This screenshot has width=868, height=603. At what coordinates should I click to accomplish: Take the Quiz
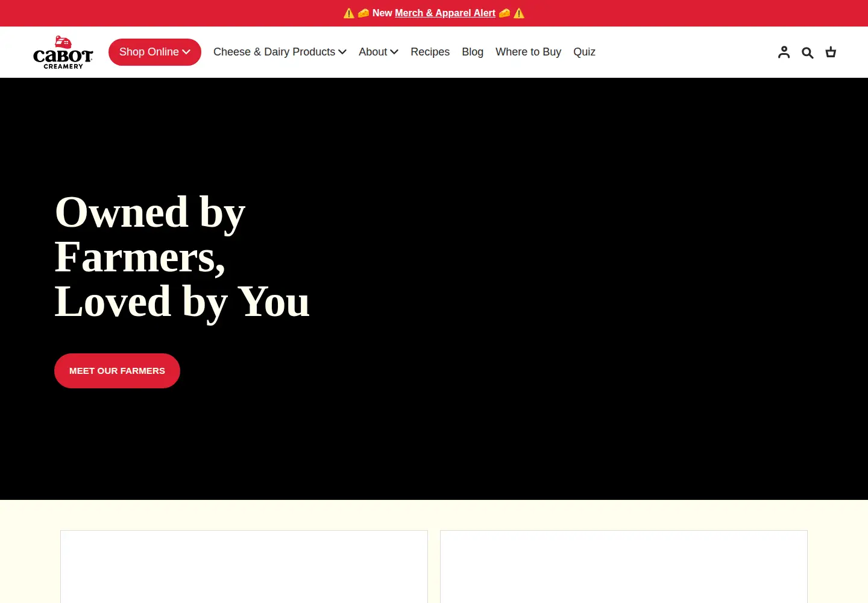coord(584,52)
